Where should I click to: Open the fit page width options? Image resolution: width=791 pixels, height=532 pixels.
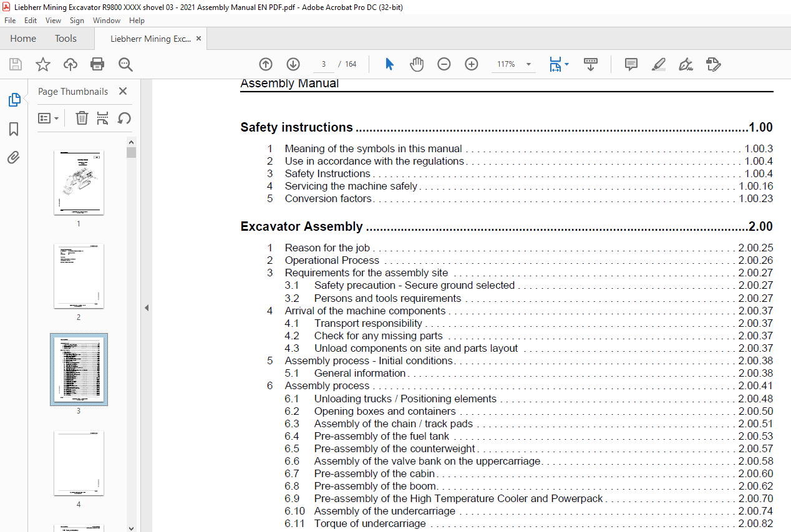pos(558,64)
